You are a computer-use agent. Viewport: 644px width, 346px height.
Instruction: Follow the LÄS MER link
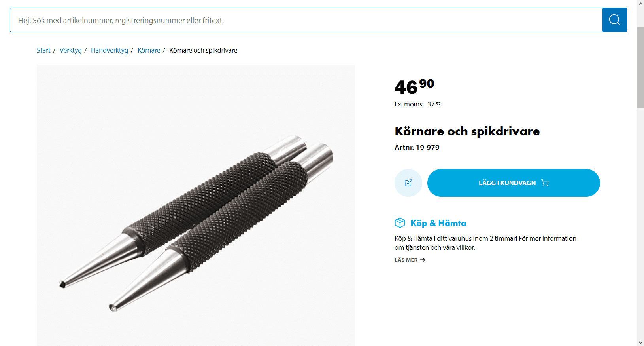pyautogui.click(x=410, y=260)
